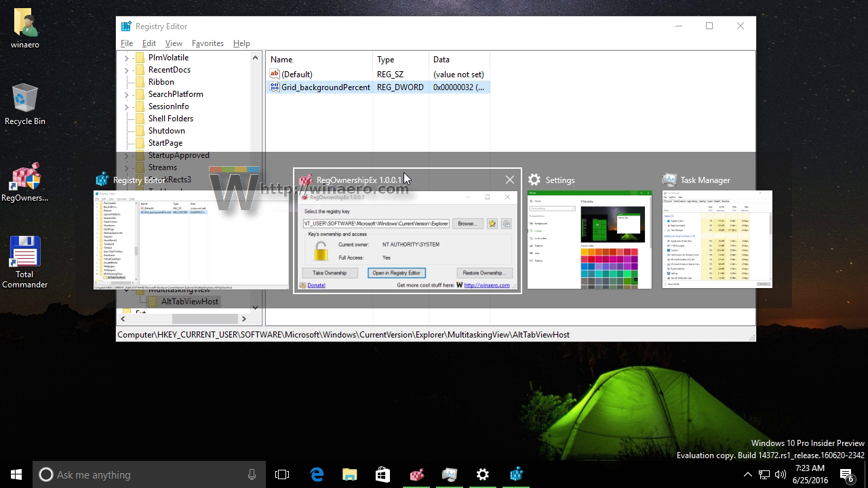Select the Shell Folders key

[x=171, y=119]
